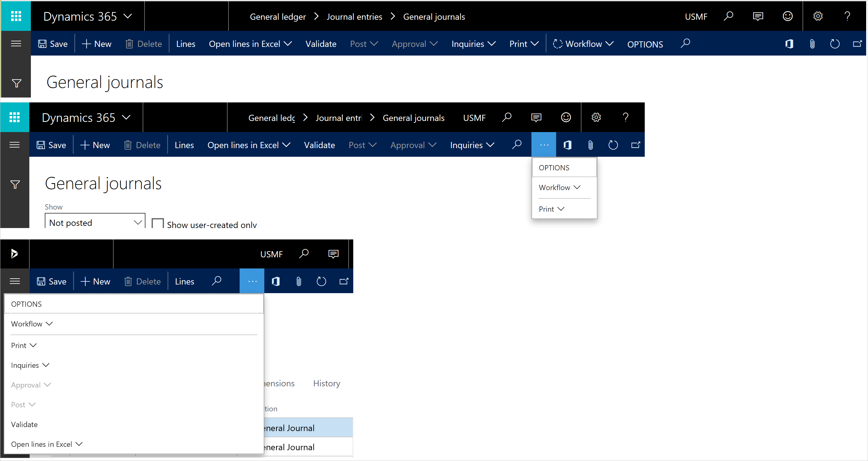The height and width of the screenshot is (461, 868).
Task: Click refresh icon in bottom action bar
Action: point(321,281)
